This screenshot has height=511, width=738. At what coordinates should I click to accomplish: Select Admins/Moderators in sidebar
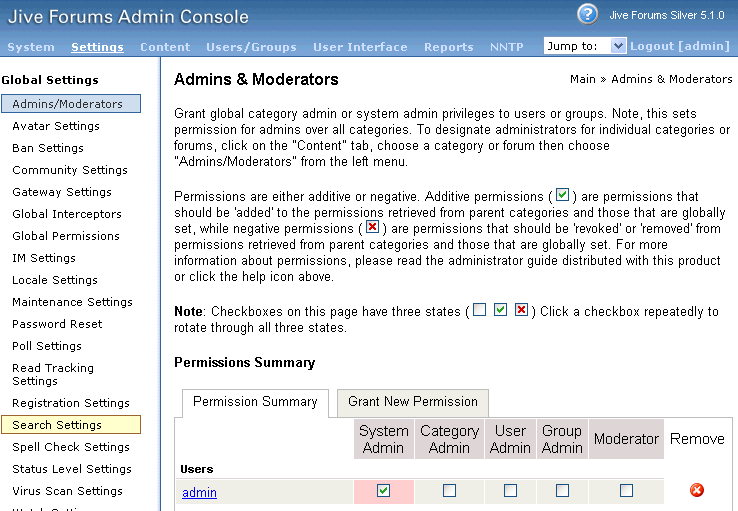(71, 104)
